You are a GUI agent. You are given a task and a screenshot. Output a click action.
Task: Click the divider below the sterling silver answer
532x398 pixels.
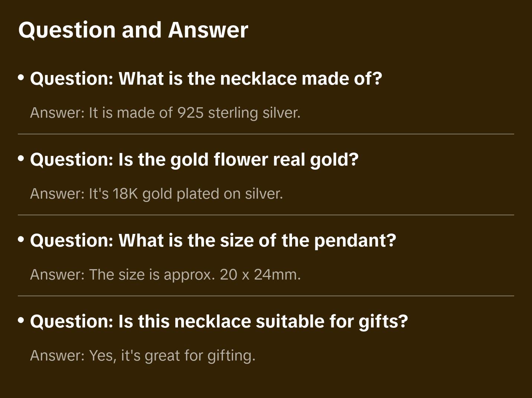coord(266,134)
